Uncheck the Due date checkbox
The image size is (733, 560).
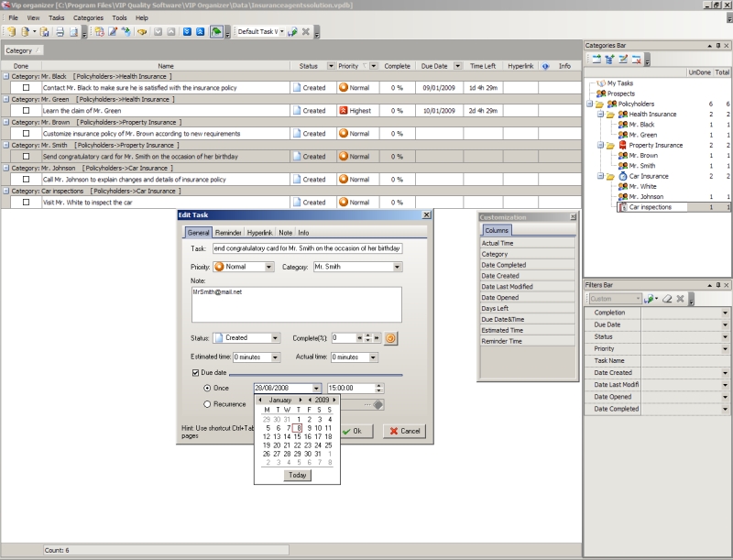click(195, 373)
